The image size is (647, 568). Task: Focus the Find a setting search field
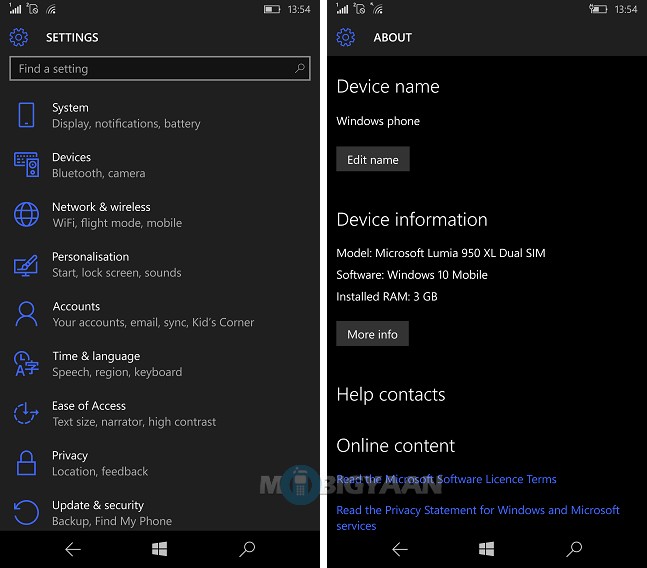pyautogui.click(x=160, y=68)
